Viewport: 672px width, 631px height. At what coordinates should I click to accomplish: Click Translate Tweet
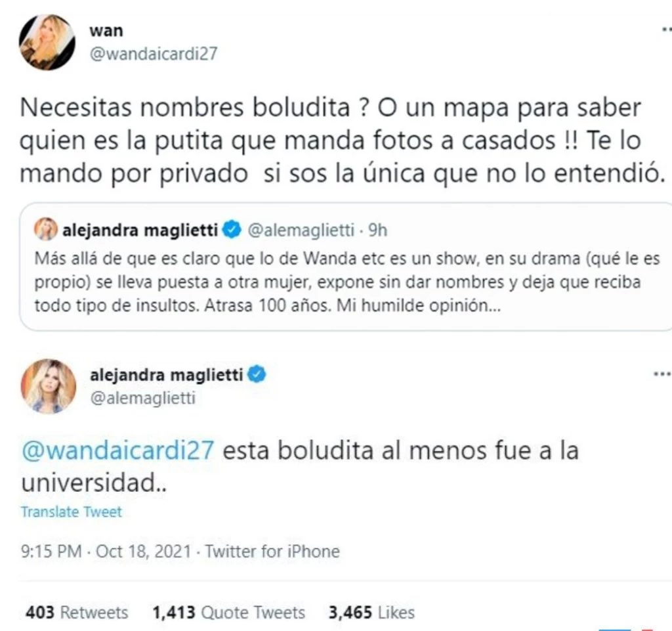point(72,512)
